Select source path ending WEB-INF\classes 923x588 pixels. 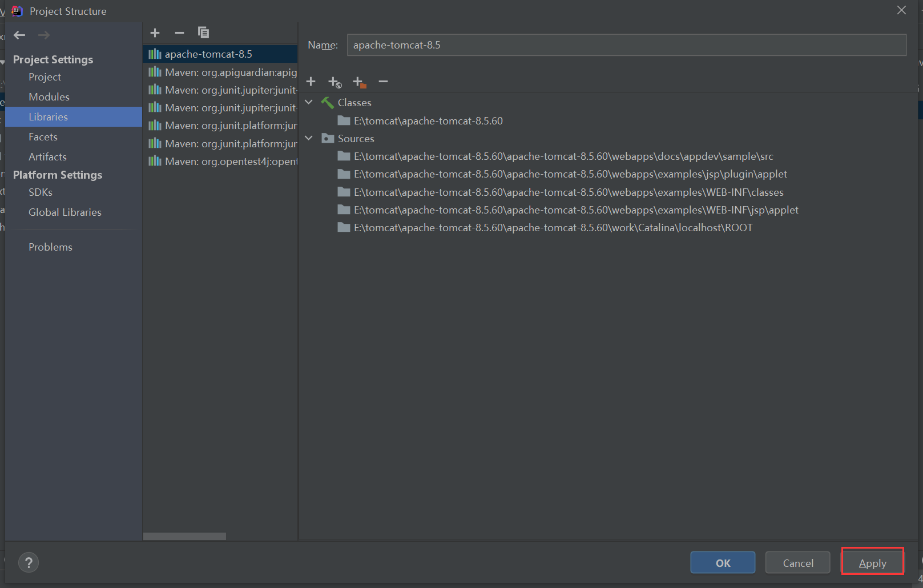(569, 192)
